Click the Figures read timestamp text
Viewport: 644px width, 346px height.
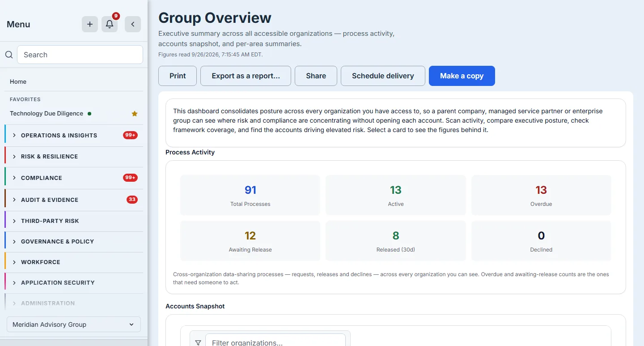click(x=211, y=55)
